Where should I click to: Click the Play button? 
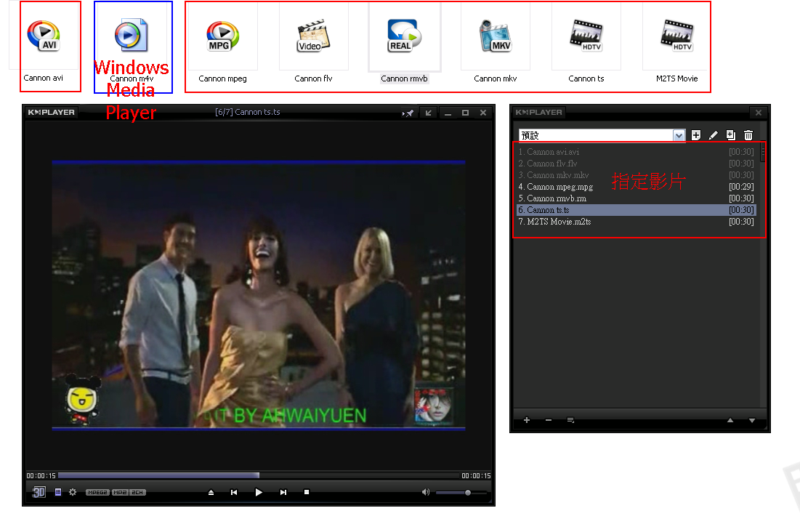(x=259, y=492)
